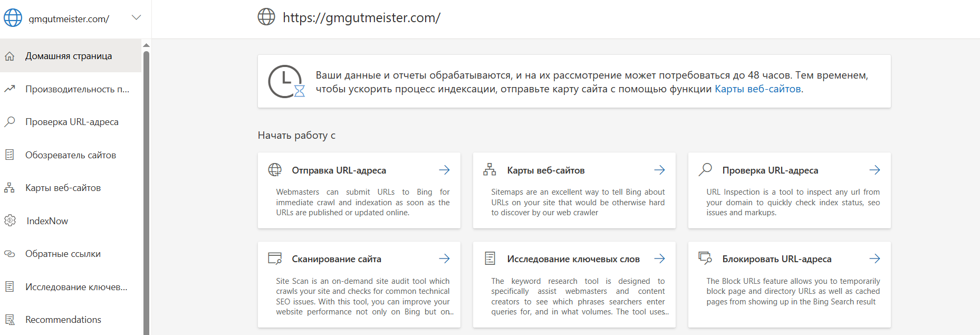Click the backlinks chain icon in sidebar
980x335 pixels.
coord(9,254)
